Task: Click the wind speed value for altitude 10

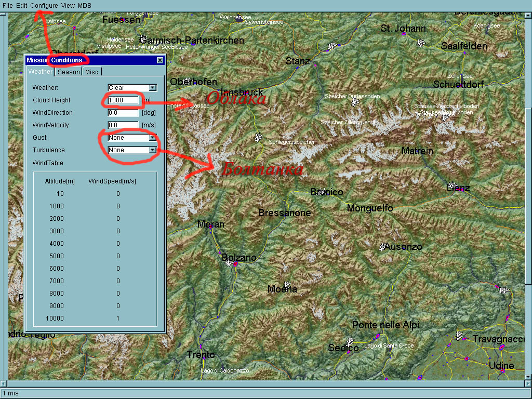Action: [118, 194]
